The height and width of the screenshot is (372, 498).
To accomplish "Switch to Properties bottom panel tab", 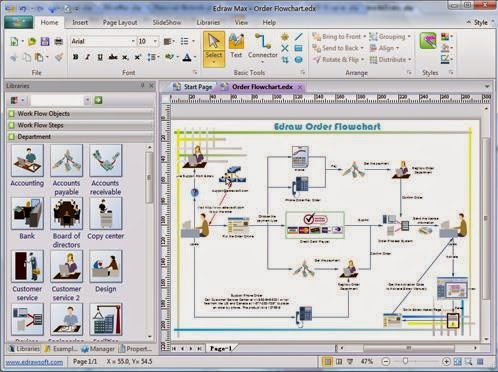I will click(x=136, y=349).
